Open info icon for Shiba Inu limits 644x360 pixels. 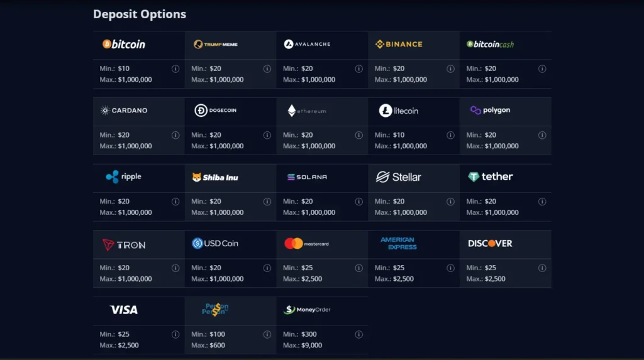point(267,202)
